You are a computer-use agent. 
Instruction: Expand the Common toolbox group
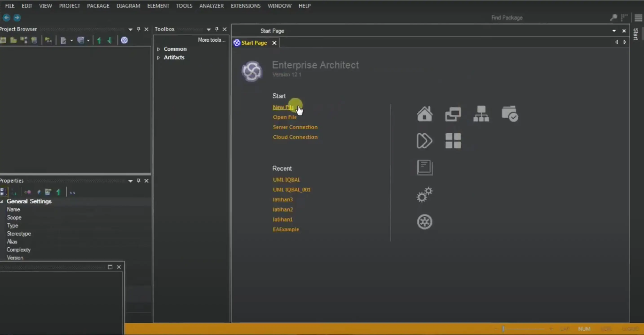159,49
